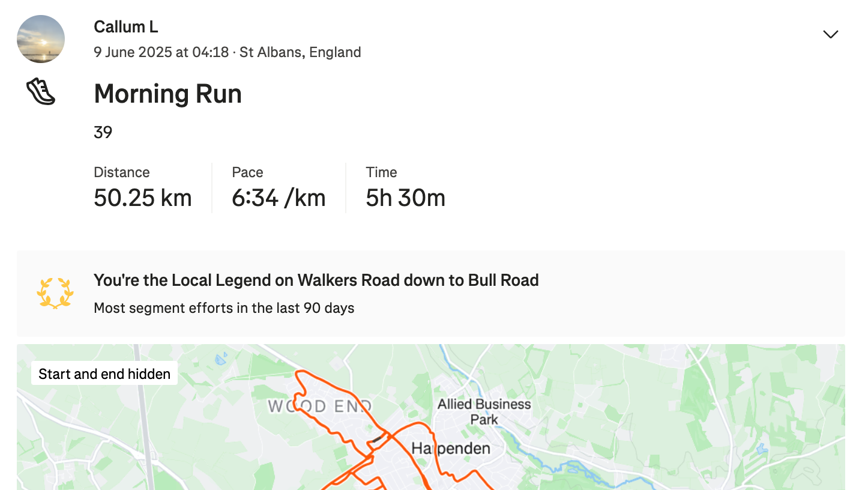Click the Allied Business Park map label
The width and height of the screenshot is (868, 490).
(x=484, y=412)
